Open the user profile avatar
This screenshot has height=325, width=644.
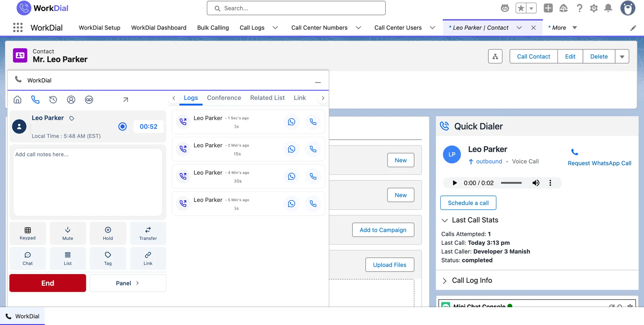[628, 8]
